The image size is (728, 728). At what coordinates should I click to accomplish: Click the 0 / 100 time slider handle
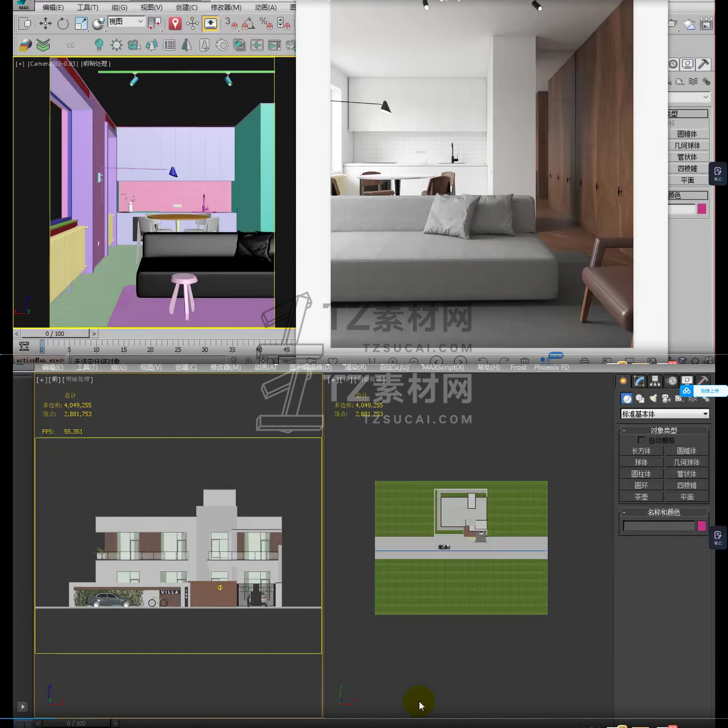coord(55,333)
